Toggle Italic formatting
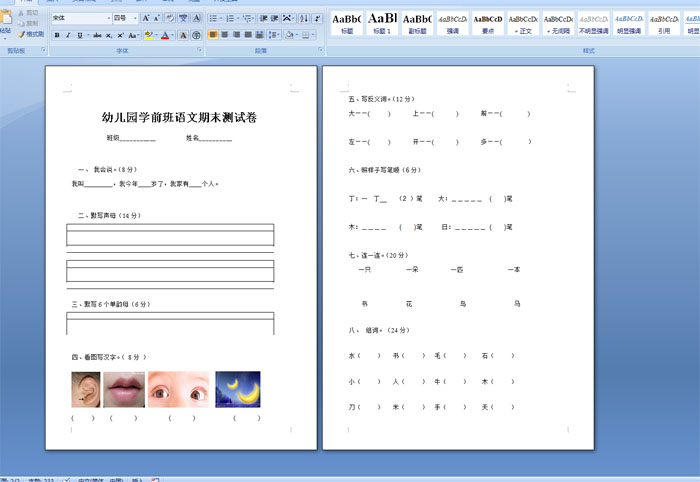 68,35
